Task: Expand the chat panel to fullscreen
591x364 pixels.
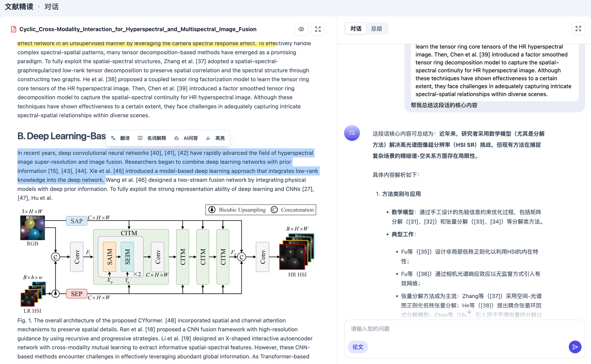Action: [578, 29]
